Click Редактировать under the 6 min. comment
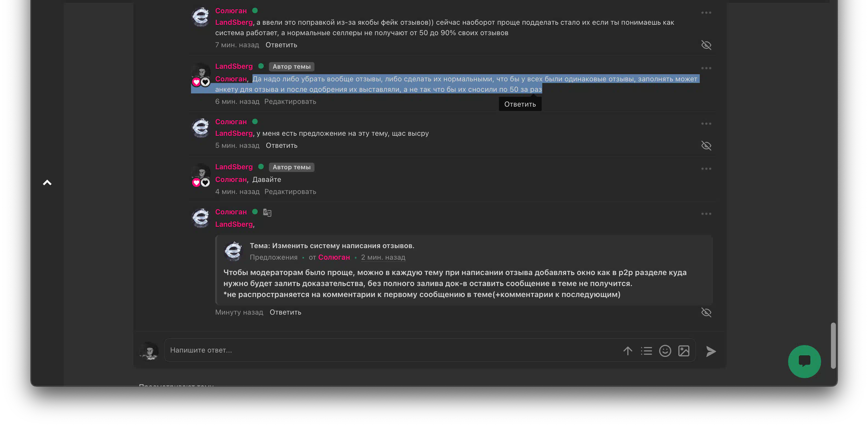The image size is (868, 427). [290, 101]
